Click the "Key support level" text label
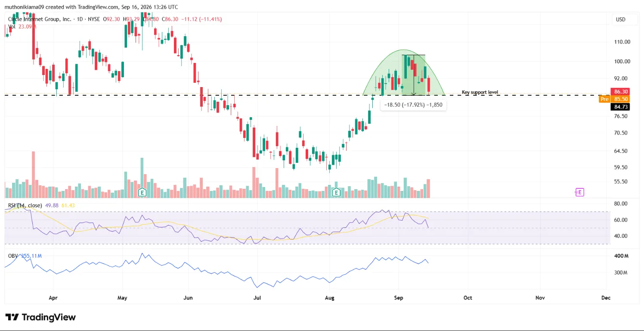The height and width of the screenshot is (331, 644). coord(480,92)
